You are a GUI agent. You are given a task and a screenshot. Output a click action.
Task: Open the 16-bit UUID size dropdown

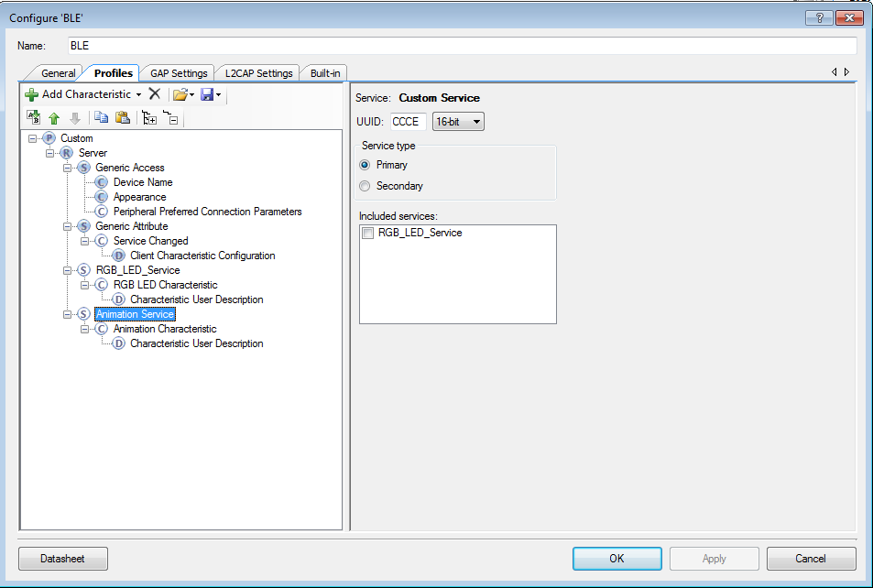point(458,122)
